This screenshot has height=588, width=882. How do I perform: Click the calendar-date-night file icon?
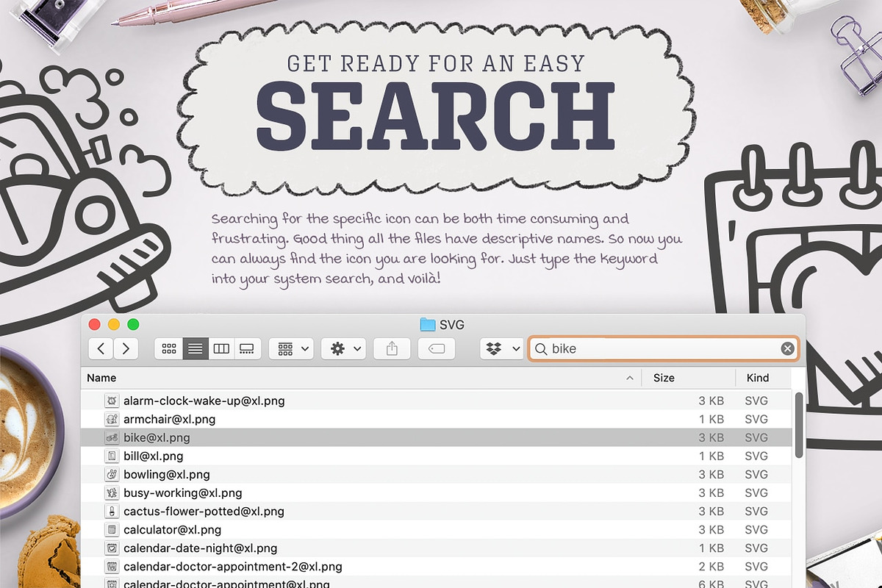coord(112,548)
